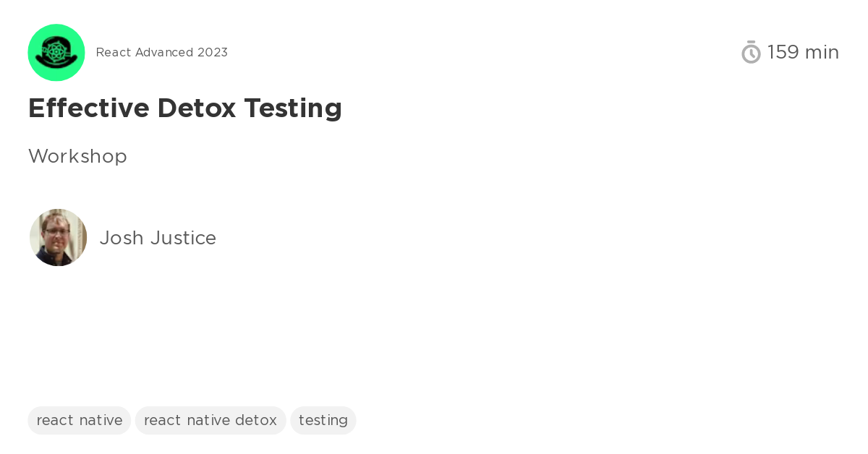Click the 159 min duration indicator
The image size is (868, 454).
[x=803, y=52]
